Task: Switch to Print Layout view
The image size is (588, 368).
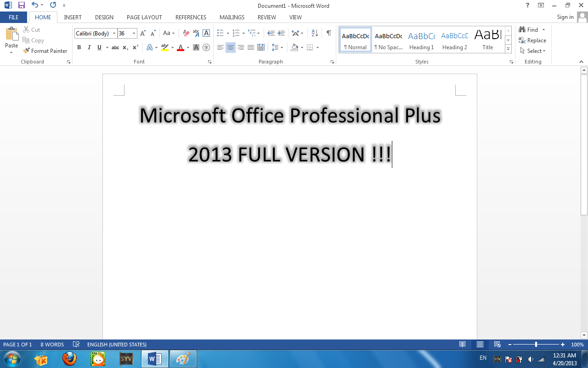Action: tap(480, 345)
